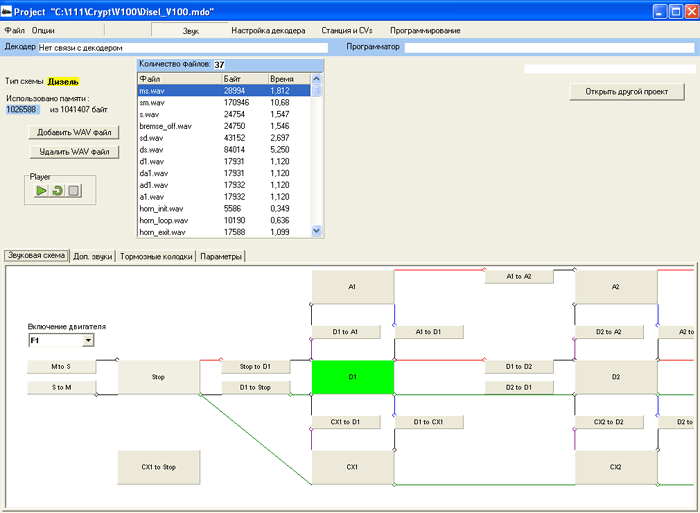The width and height of the screenshot is (700, 513).
Task: Open the Программирование tab
Action: [425, 30]
